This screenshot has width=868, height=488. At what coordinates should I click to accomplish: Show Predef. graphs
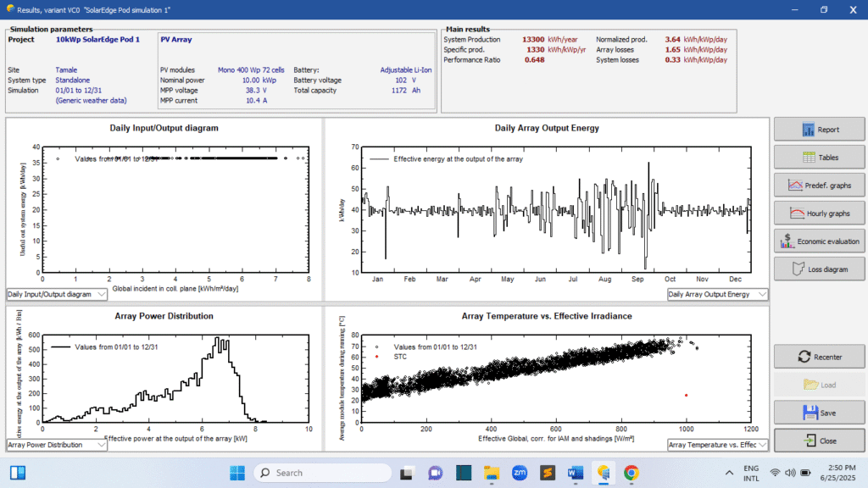click(819, 185)
